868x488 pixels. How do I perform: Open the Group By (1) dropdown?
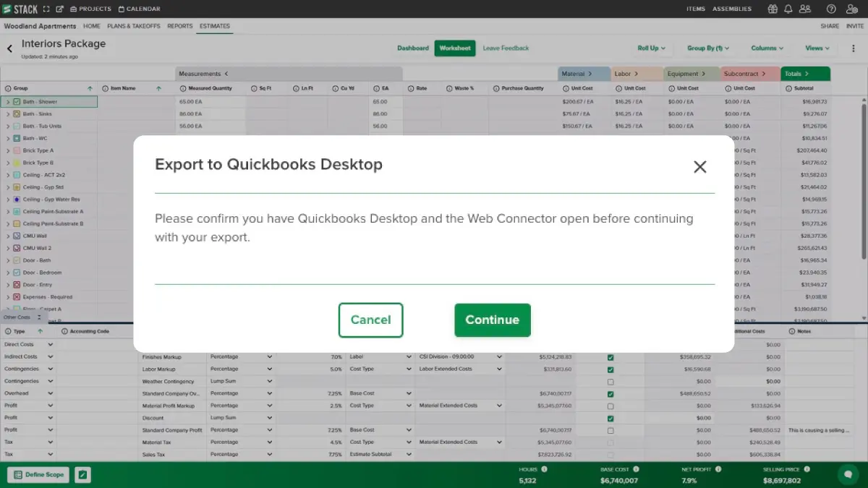pyautogui.click(x=708, y=48)
